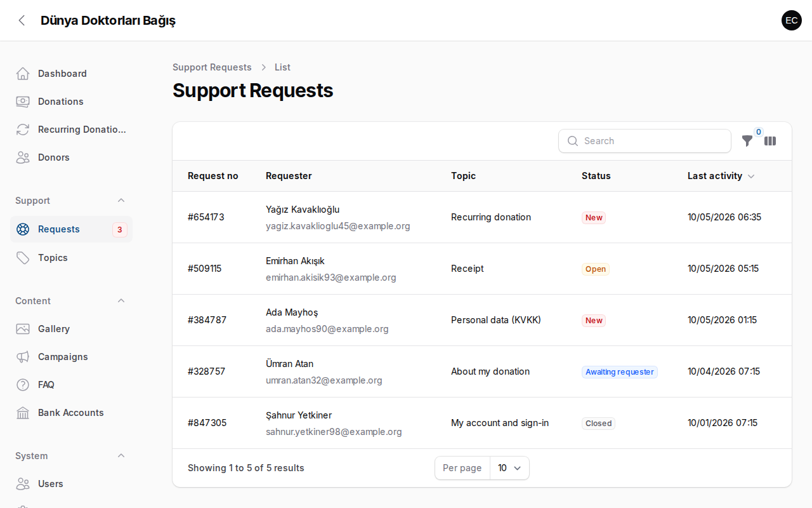
Task: Click the 10/04/2026 07:15 activity date
Action: click(x=724, y=371)
